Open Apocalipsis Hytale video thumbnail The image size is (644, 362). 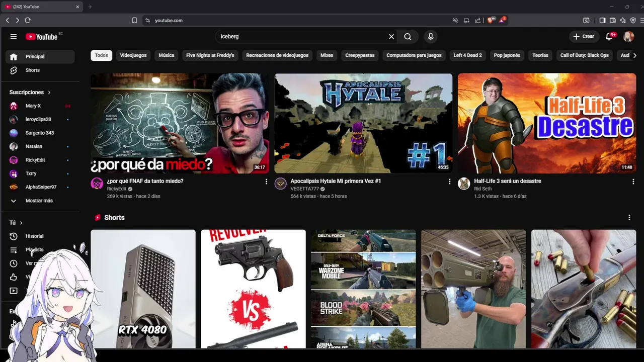363,124
